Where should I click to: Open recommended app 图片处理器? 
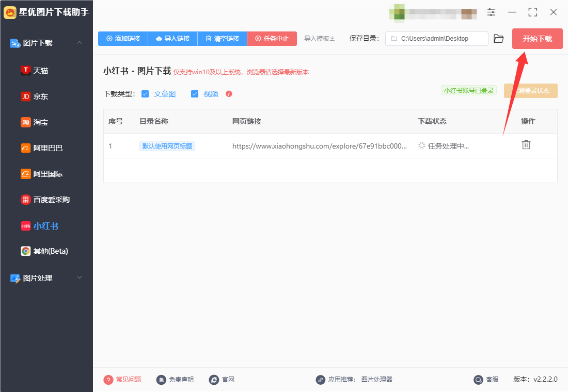(377, 379)
